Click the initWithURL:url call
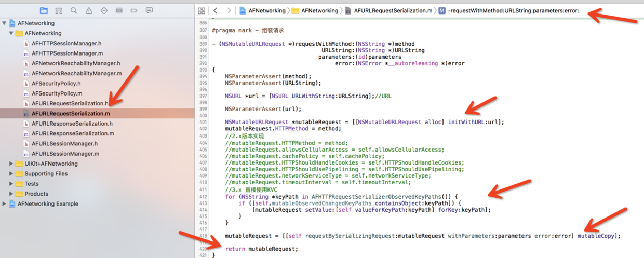This screenshot has width=644, height=258. point(475,122)
